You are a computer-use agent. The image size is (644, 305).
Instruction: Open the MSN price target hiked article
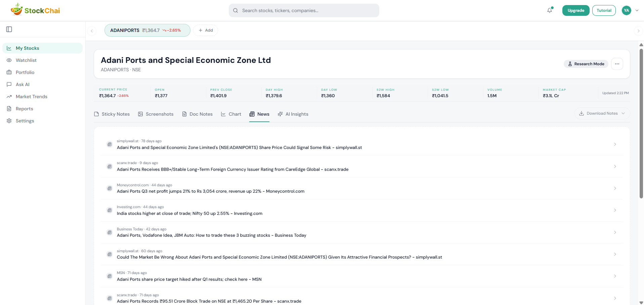362,276
